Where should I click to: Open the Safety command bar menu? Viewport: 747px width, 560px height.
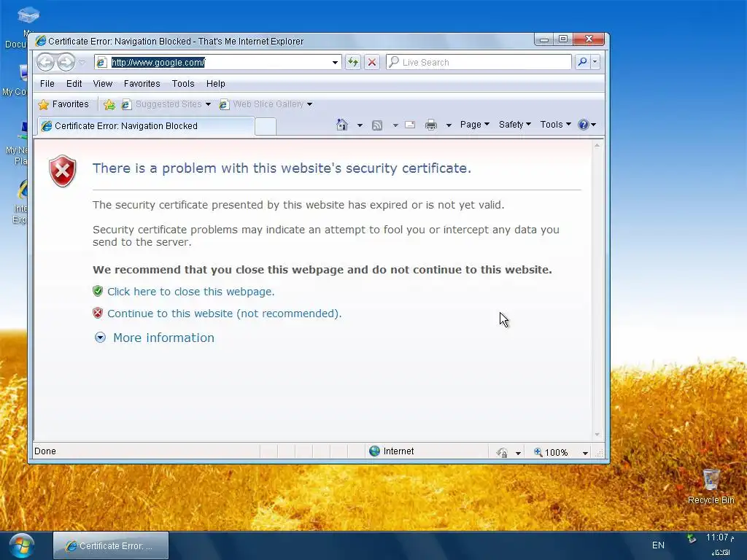[514, 124]
